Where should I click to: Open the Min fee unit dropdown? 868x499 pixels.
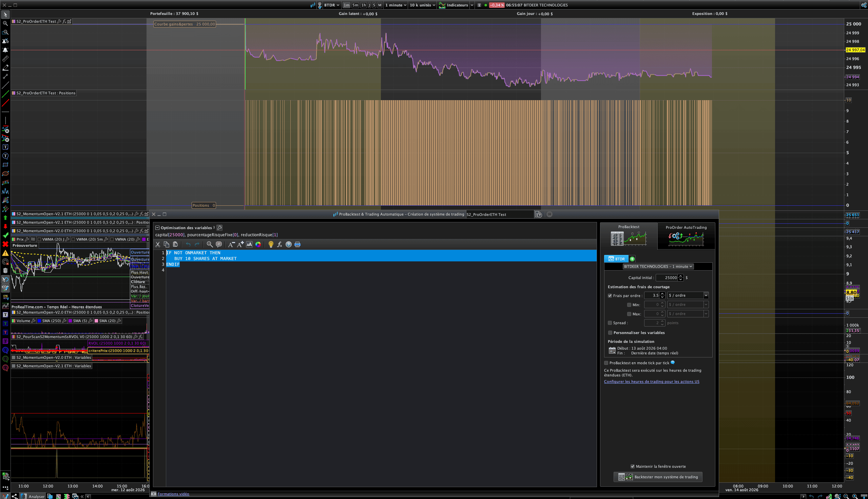click(x=688, y=305)
